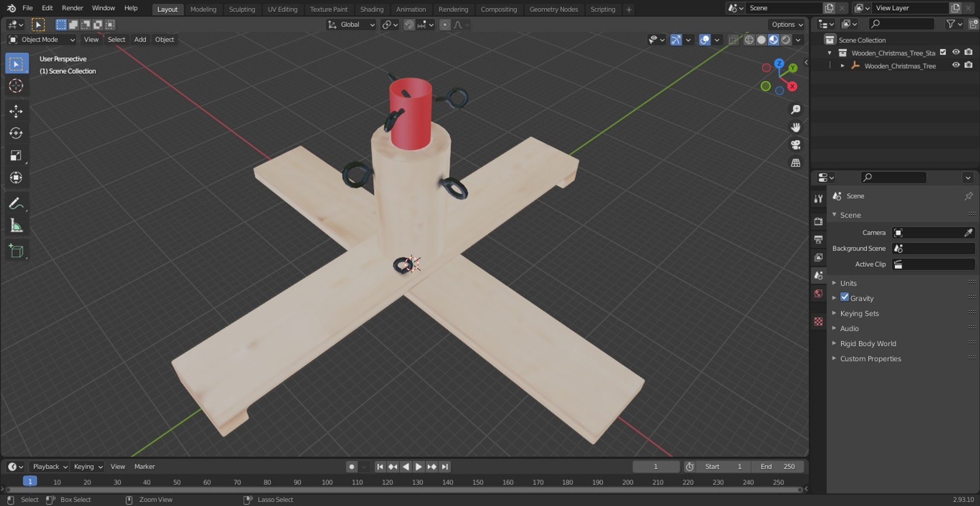Image resolution: width=980 pixels, height=506 pixels.
Task: Select the Scale tool
Action: [16, 156]
